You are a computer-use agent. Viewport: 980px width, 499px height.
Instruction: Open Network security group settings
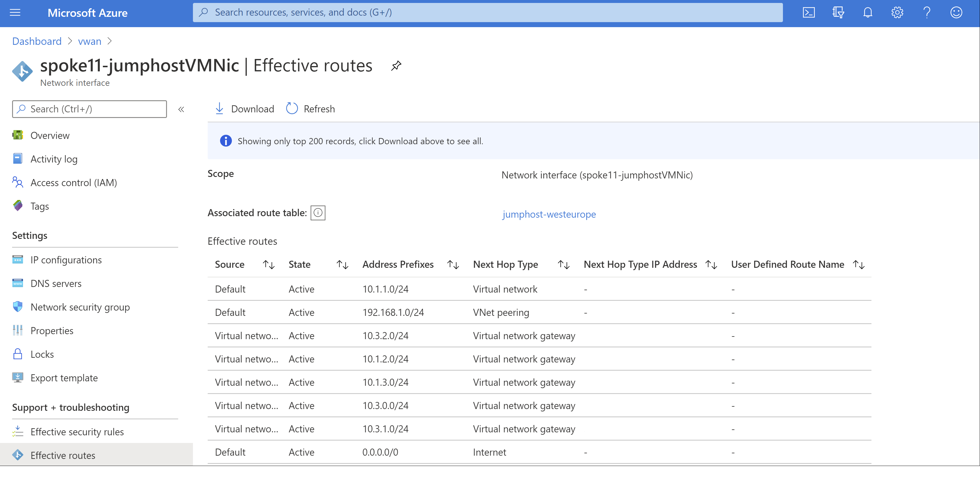point(80,307)
